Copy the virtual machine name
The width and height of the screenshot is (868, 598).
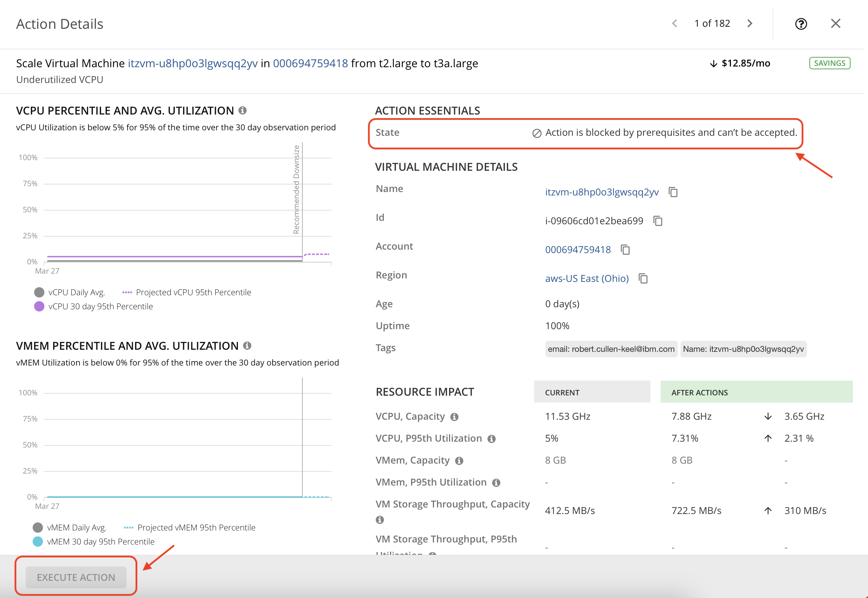[673, 192]
